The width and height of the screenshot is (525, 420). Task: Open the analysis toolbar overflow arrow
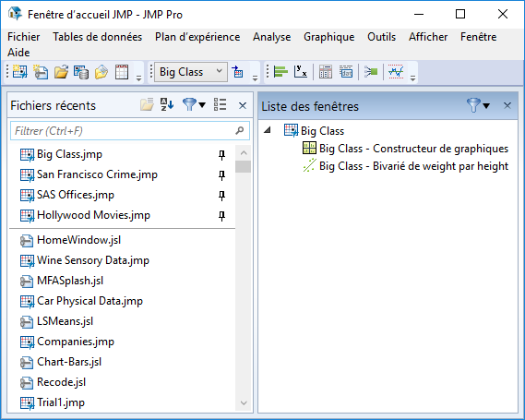tap(412, 78)
